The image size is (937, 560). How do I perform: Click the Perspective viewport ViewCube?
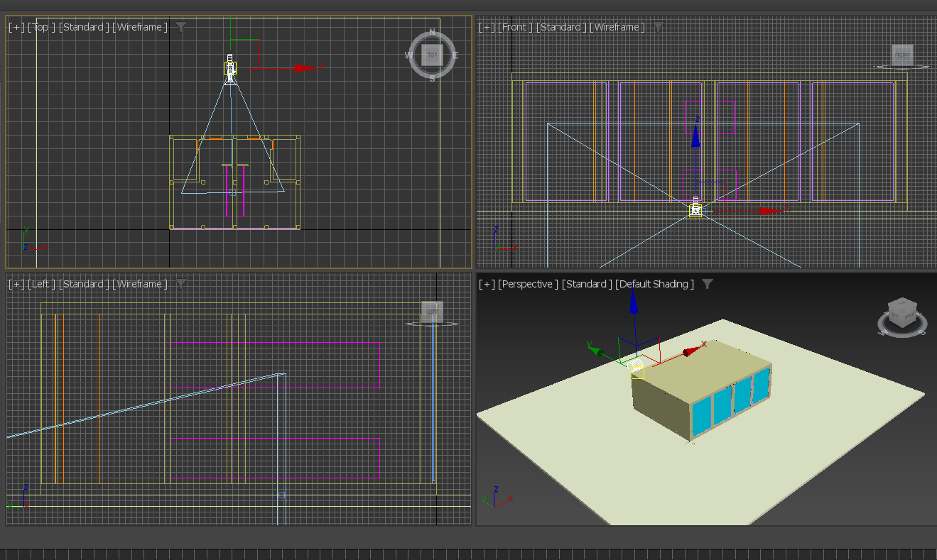(901, 312)
